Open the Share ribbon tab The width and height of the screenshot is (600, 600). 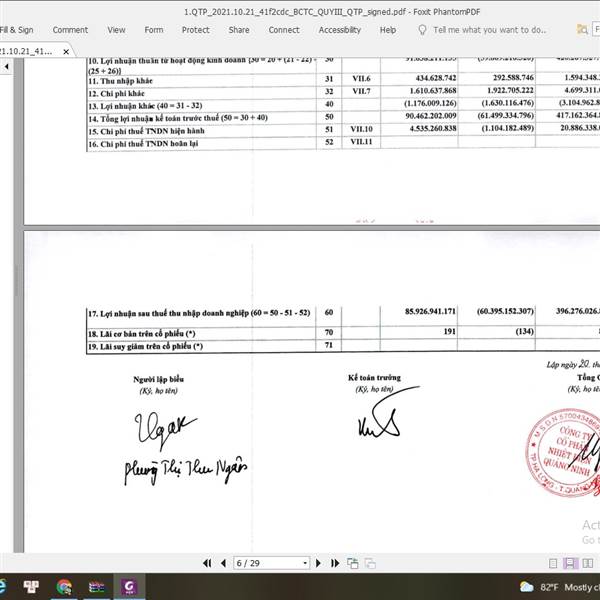click(239, 30)
